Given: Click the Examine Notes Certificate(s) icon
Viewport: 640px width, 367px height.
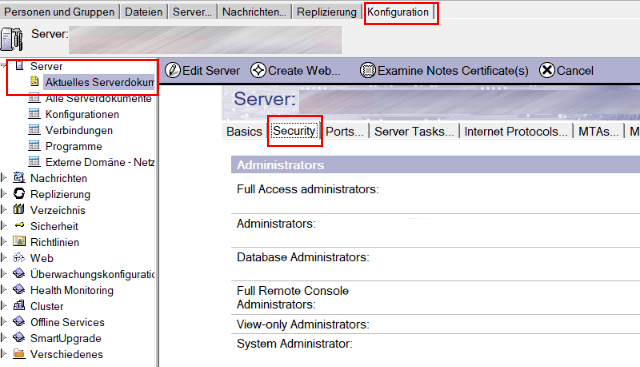Looking at the screenshot, I should click(367, 70).
